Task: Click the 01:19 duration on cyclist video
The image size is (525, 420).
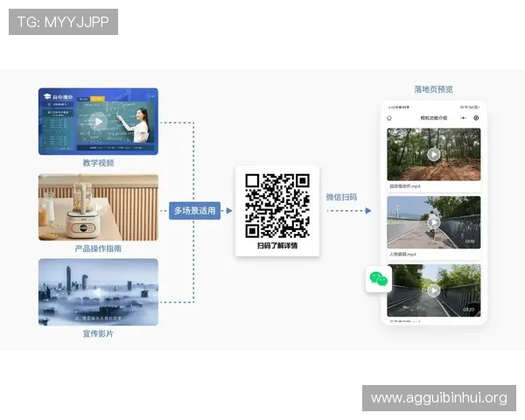Action: coord(470,241)
